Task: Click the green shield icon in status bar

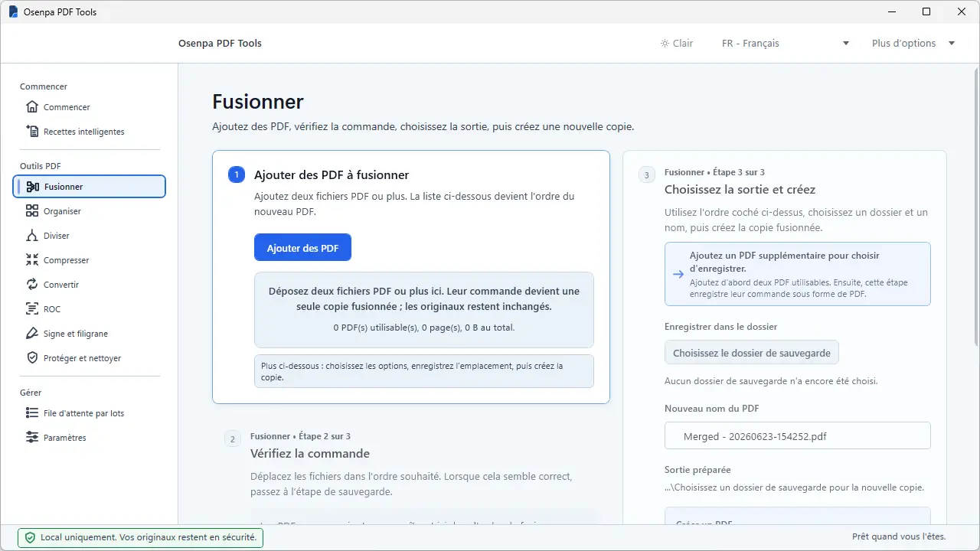Action: (31, 538)
